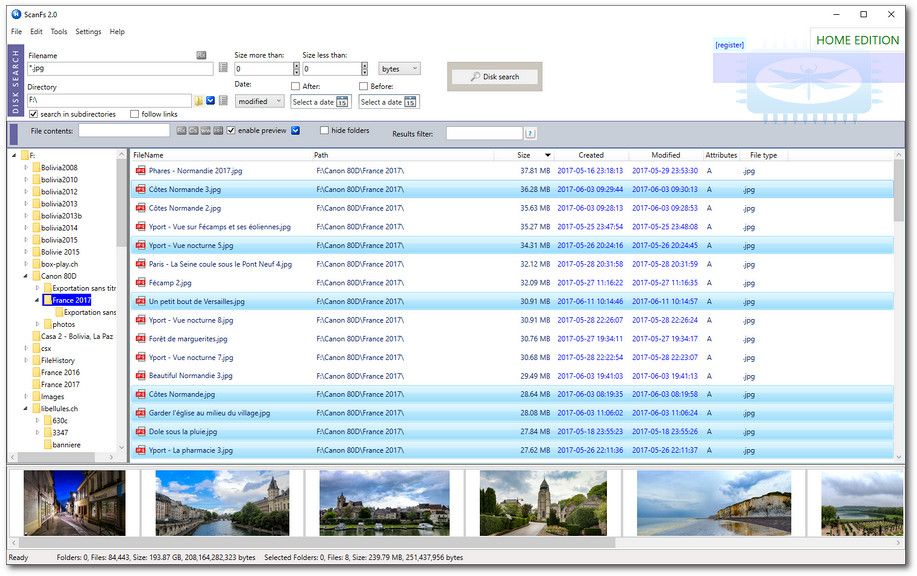Click the folder icon of Bolivia2008
The height and width of the screenshot is (576, 917).
[x=36, y=167]
